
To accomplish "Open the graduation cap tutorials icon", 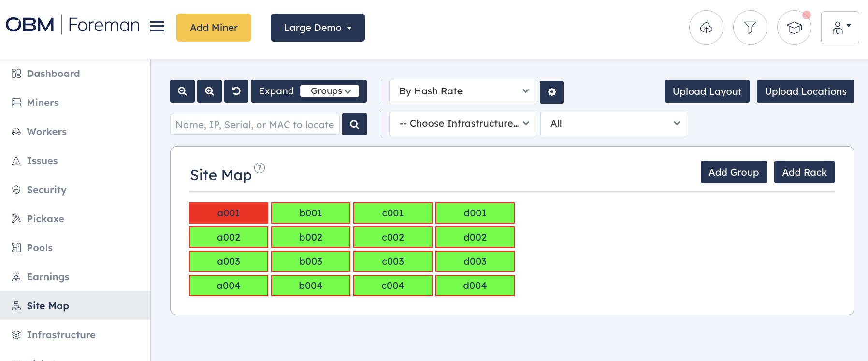I will [794, 28].
